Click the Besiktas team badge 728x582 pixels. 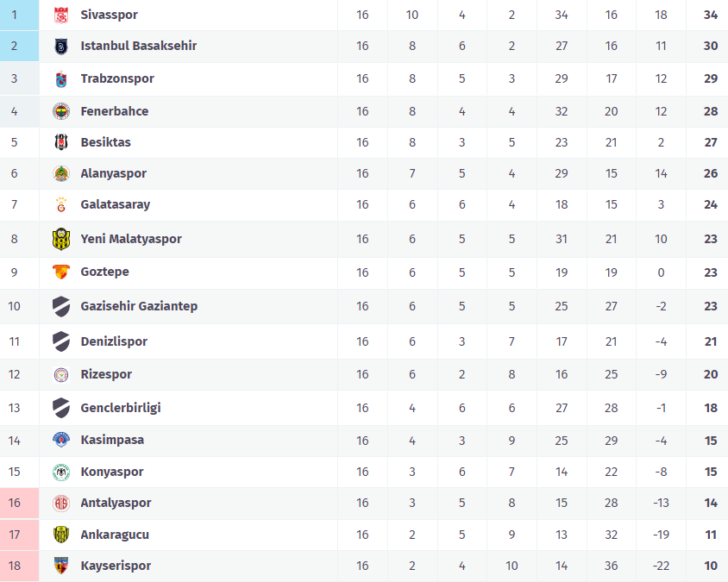pos(60,142)
